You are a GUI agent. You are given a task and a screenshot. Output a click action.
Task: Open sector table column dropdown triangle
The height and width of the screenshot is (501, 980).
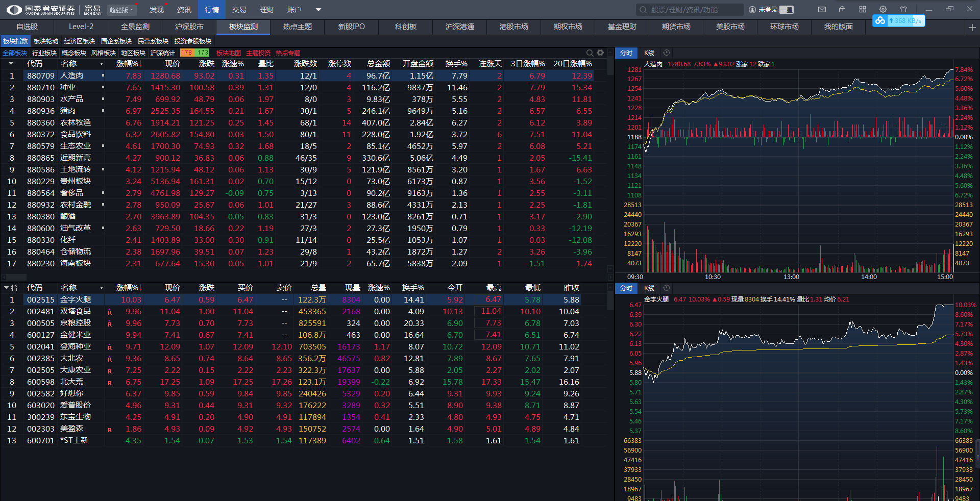coord(11,64)
